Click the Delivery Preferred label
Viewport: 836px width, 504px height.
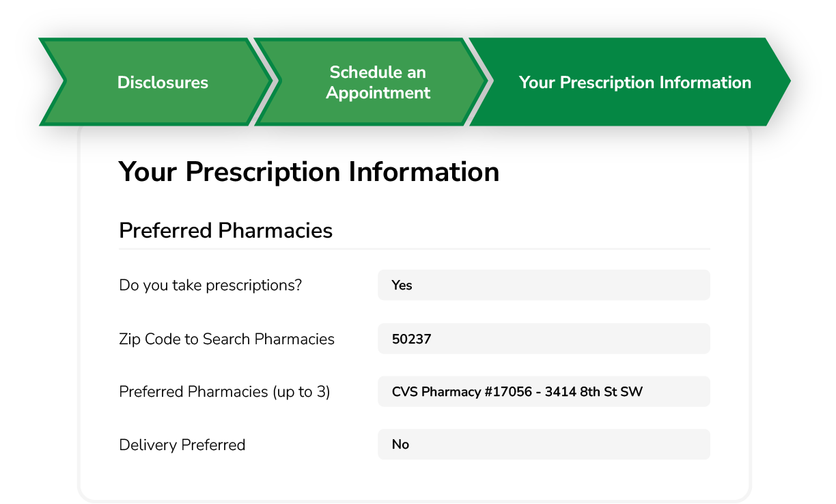click(x=182, y=444)
